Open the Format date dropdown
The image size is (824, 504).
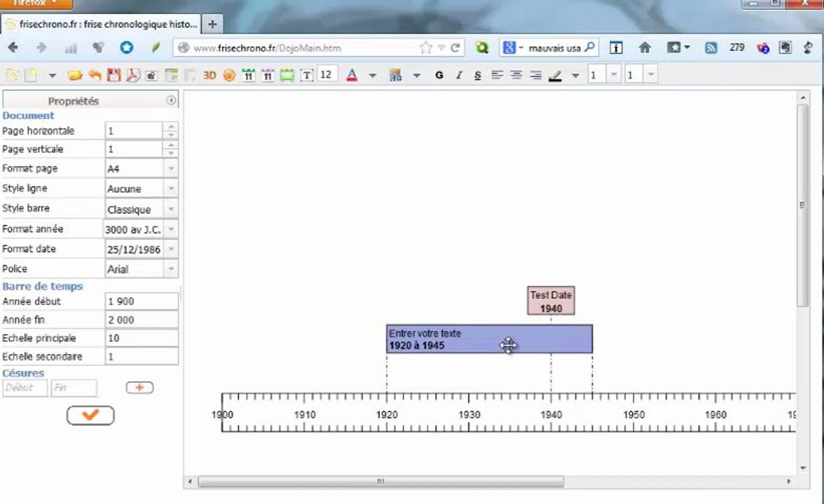(x=171, y=249)
